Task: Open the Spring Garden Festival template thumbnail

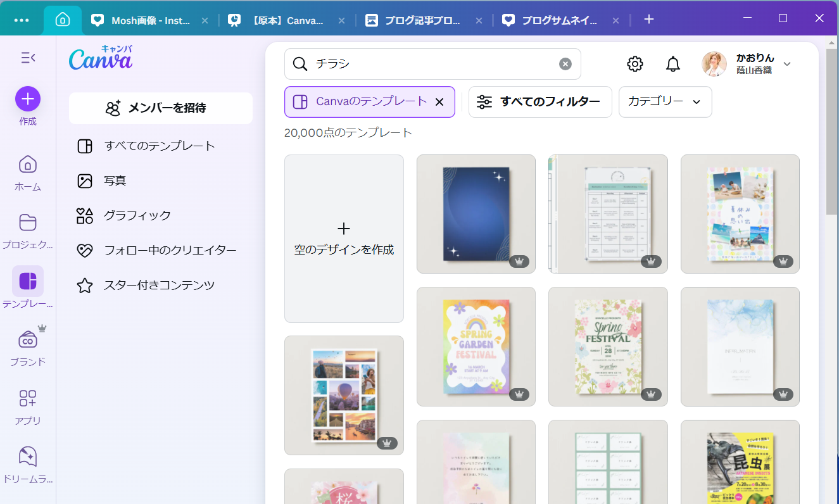Action: coord(476,346)
